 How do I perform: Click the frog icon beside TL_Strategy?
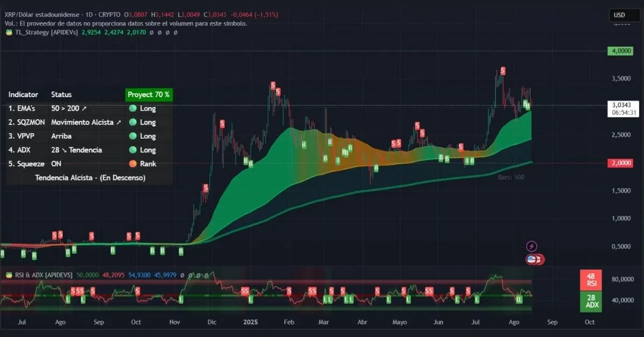[x=9, y=32]
